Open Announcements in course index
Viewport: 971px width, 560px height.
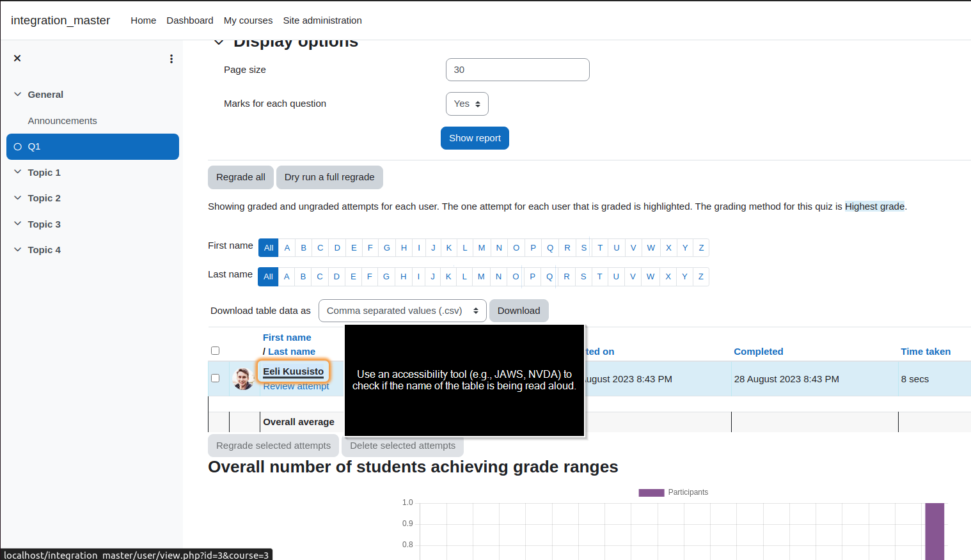[x=62, y=120]
